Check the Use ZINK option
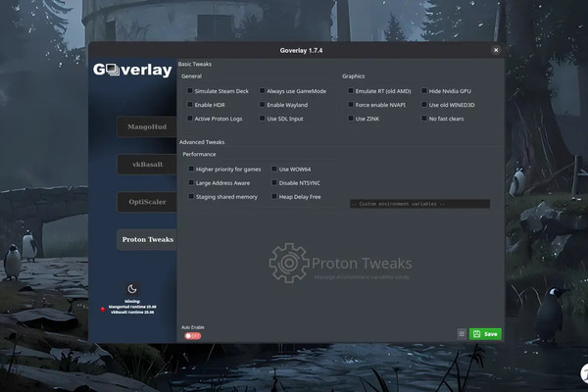The width and height of the screenshot is (588, 392). tap(351, 119)
